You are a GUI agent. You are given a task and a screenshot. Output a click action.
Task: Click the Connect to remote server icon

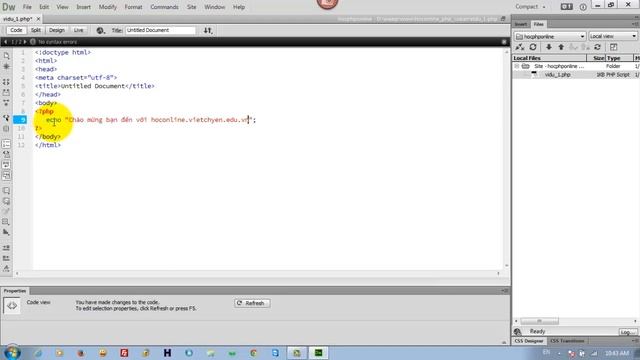click(x=520, y=47)
